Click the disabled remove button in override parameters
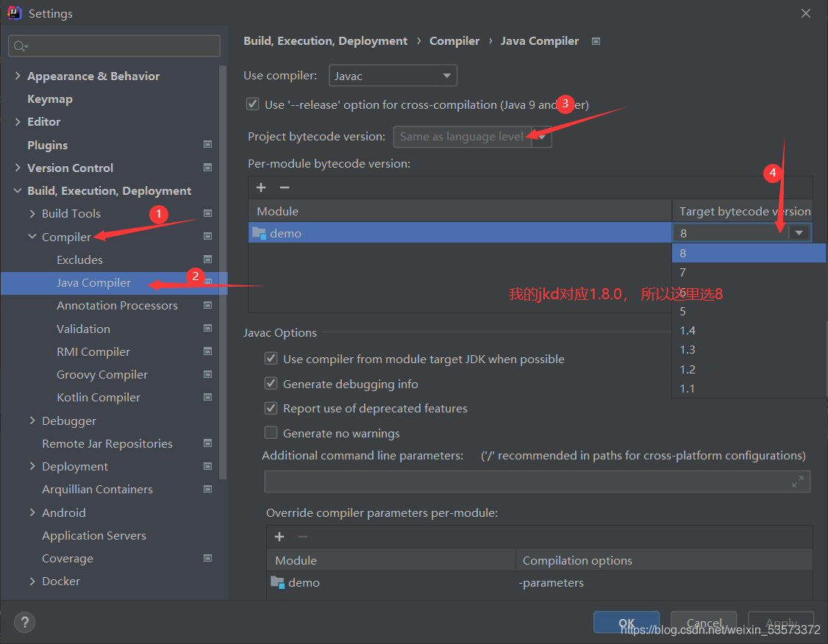This screenshot has width=828, height=644. click(302, 537)
